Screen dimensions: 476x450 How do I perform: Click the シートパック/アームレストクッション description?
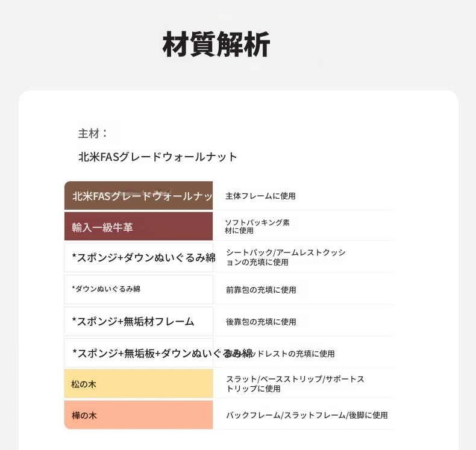[x=286, y=257]
